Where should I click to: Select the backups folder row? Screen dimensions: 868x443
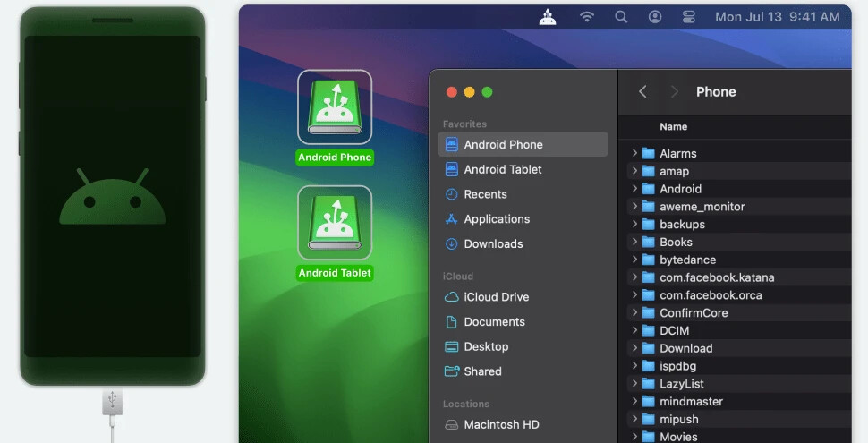pos(682,225)
